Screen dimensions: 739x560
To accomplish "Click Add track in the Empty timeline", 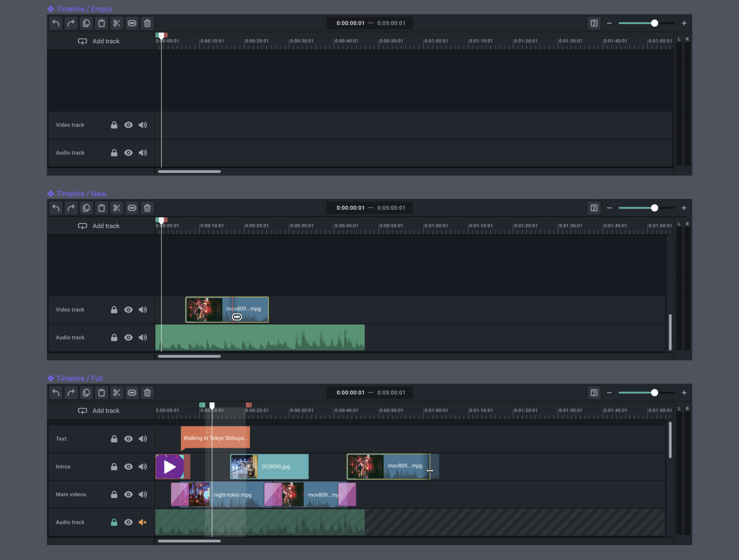I will (99, 41).
